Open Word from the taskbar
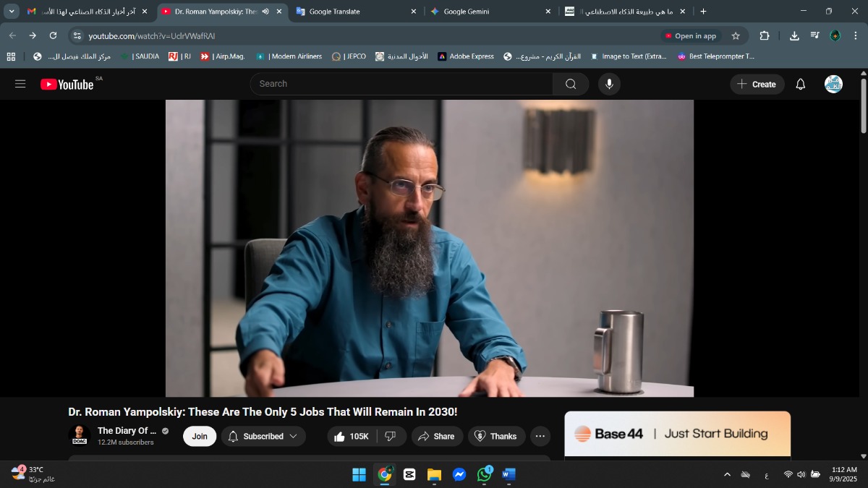 coord(509,474)
